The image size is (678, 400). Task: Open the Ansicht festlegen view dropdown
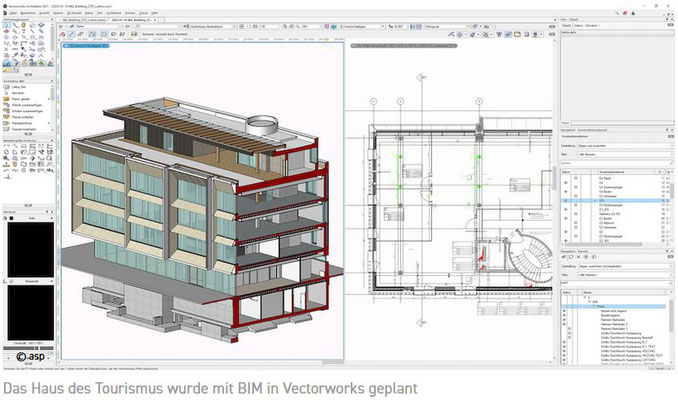click(x=362, y=26)
